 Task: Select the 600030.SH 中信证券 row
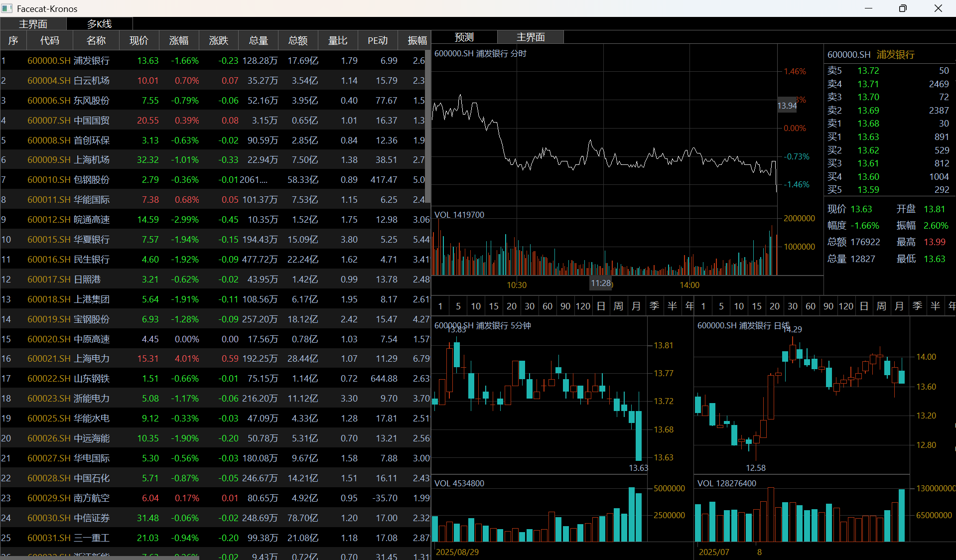click(x=215, y=518)
